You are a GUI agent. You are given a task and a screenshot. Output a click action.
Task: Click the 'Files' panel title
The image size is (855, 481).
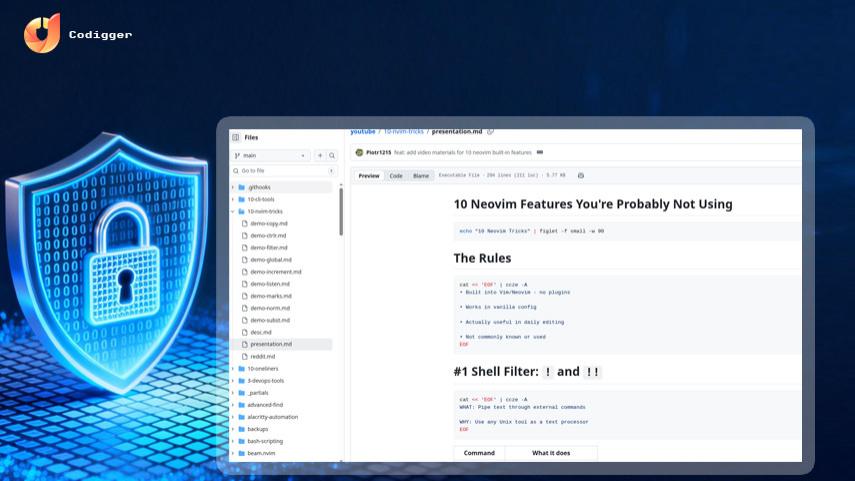251,137
